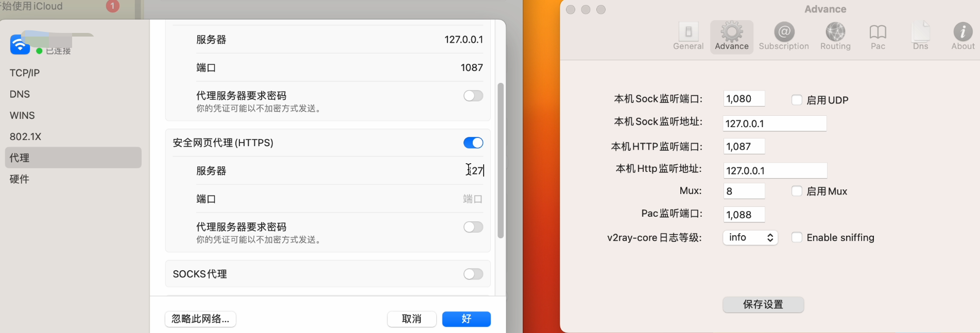Open the About info icon
The height and width of the screenshot is (333, 980).
962,32
